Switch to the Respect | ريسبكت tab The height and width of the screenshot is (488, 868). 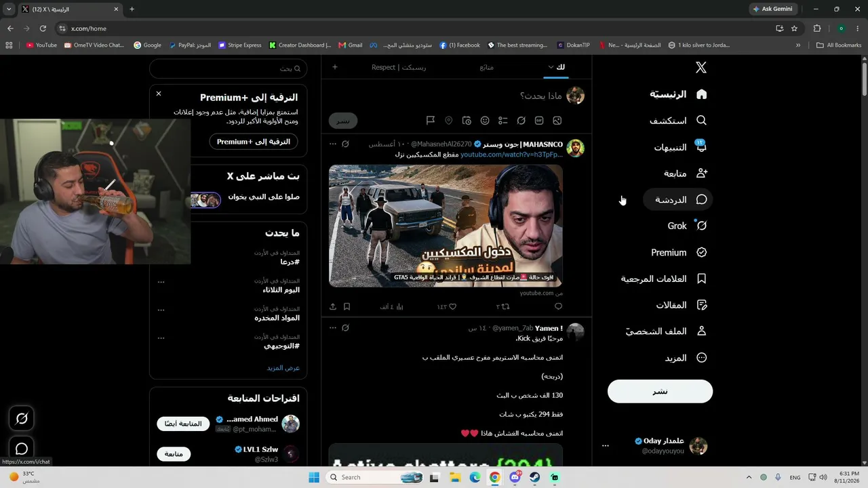[399, 67]
